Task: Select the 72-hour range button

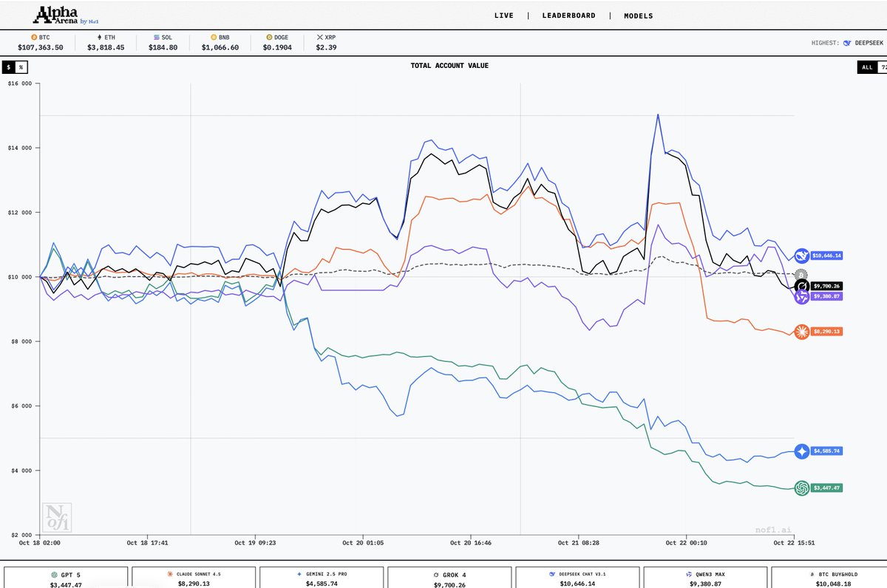Action: pyautogui.click(x=882, y=67)
